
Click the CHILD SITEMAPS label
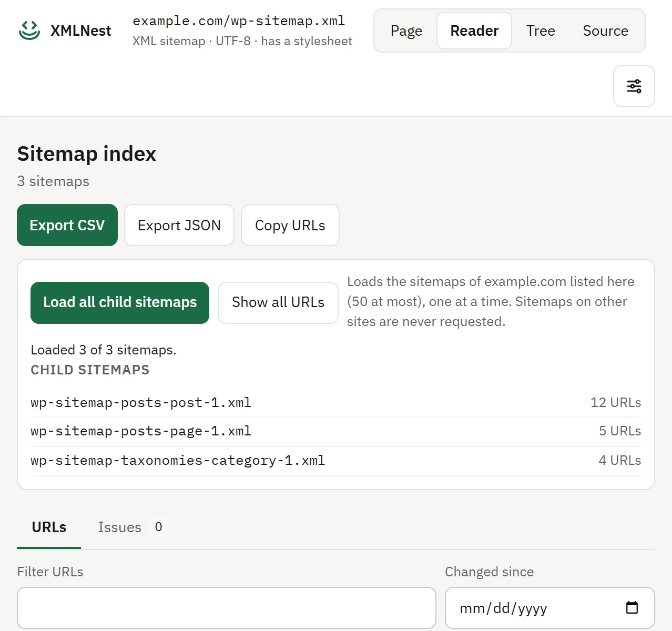pos(90,370)
